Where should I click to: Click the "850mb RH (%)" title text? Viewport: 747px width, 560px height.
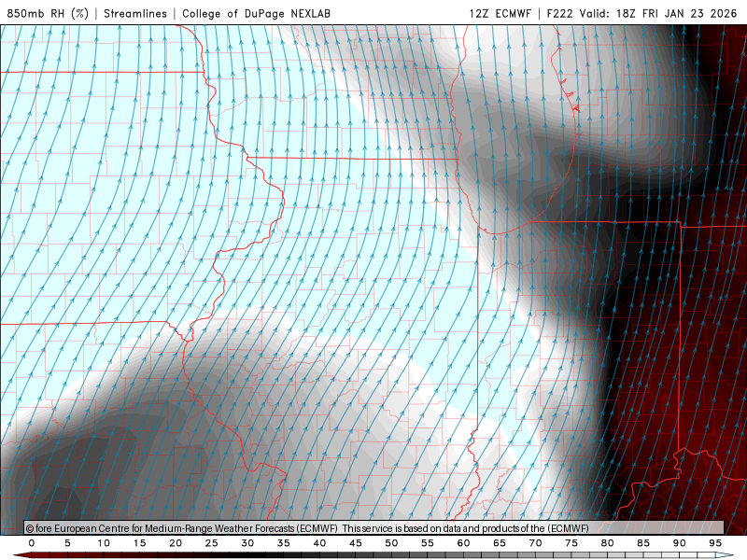[48, 13]
